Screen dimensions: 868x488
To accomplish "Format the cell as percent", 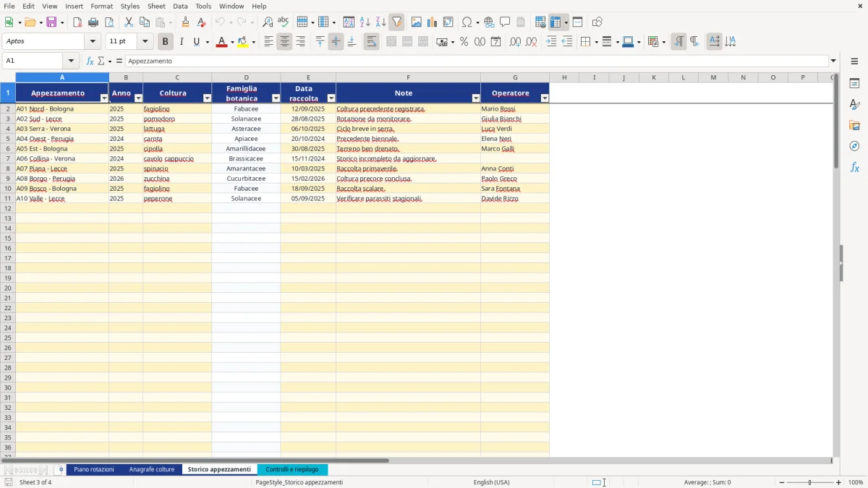I will tap(464, 42).
